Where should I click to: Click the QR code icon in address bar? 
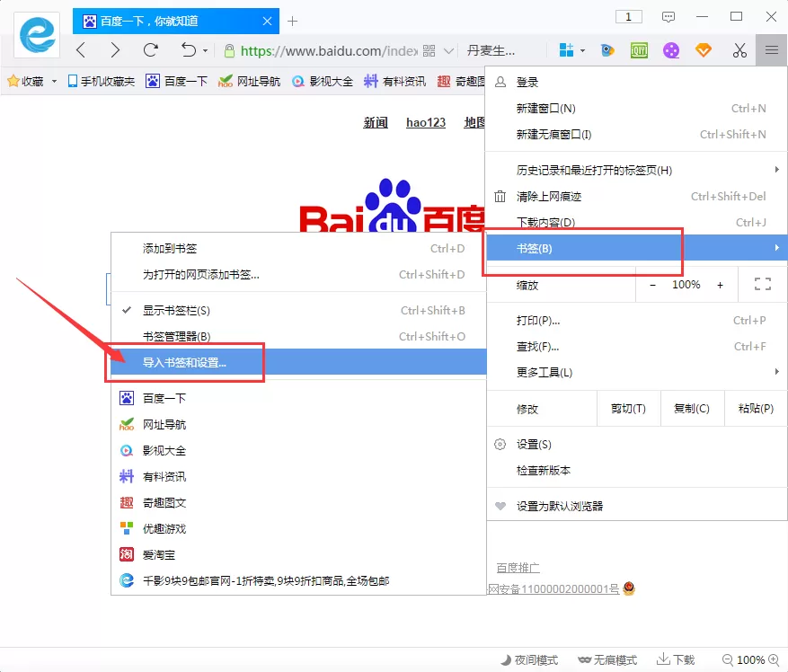[429, 51]
